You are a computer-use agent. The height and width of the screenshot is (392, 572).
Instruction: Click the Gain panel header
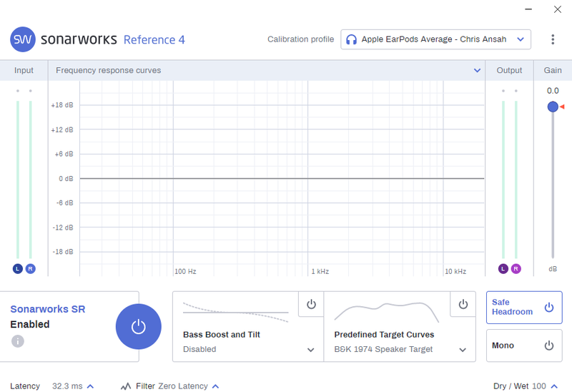(x=553, y=70)
